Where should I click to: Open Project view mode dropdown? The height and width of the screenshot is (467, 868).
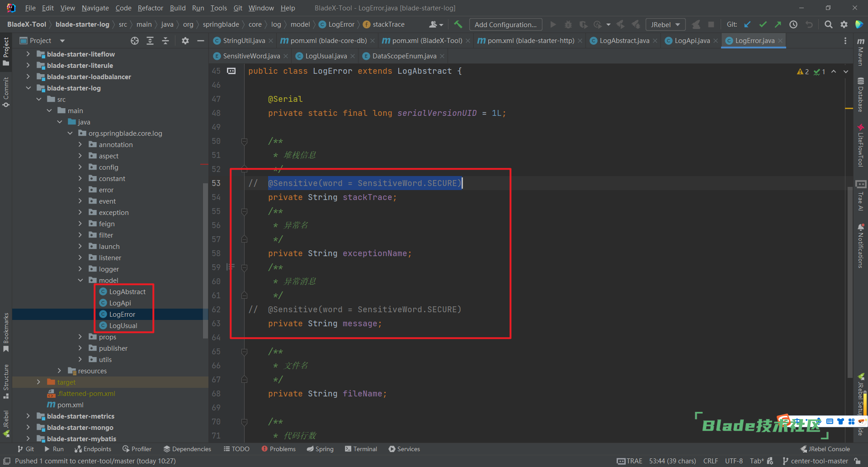(42, 41)
